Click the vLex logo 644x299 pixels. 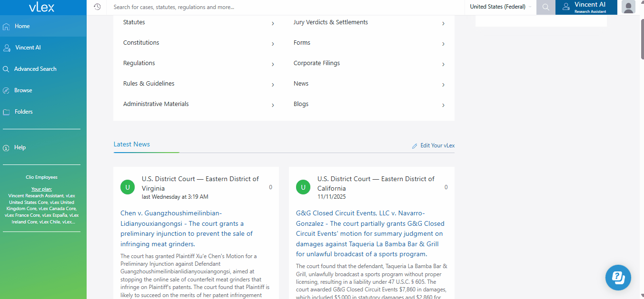pyautogui.click(x=42, y=7)
